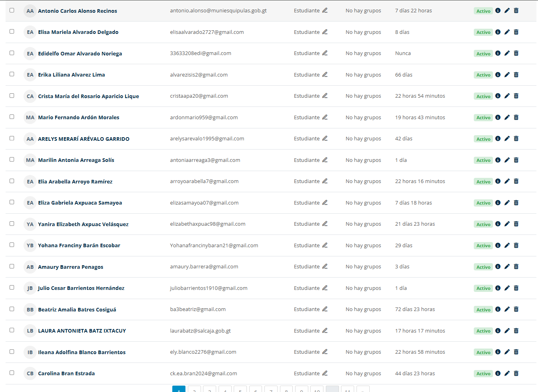Delete Julio Cesar Barrientos Hernández's enrolment
This screenshot has width=538, height=392.
point(516,288)
